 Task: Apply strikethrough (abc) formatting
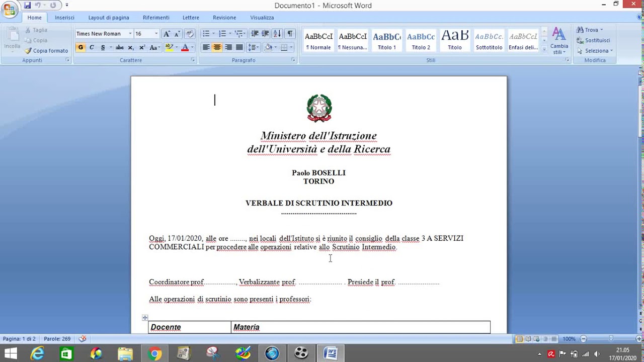click(x=119, y=47)
